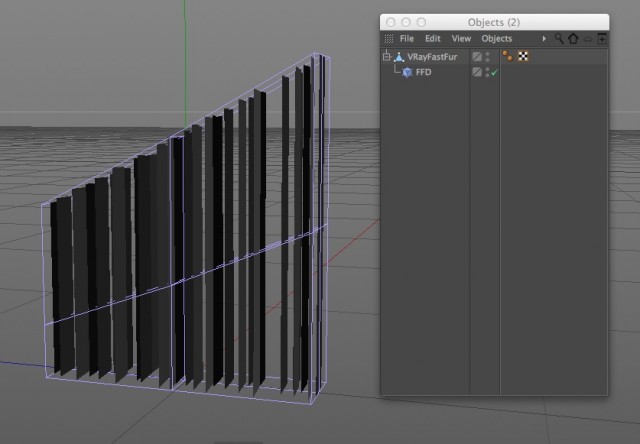The width and height of the screenshot is (640, 444).
Task: Open the Edit menu in Objects manager
Action: [433, 38]
